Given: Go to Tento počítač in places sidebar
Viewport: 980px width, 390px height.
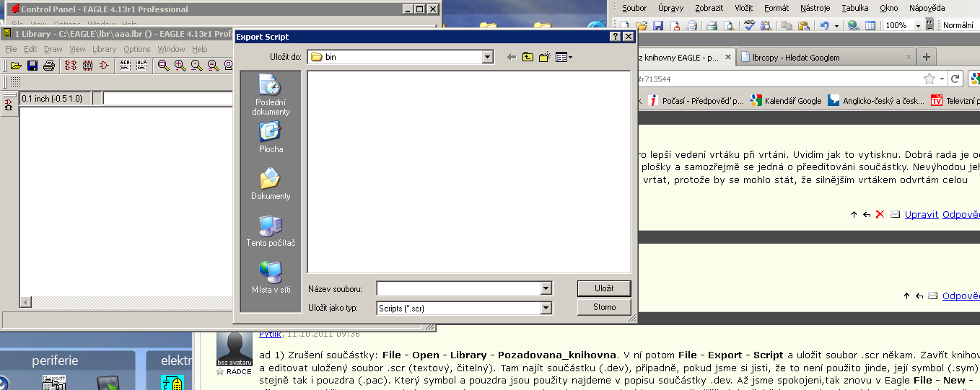Looking at the screenshot, I should (x=271, y=231).
